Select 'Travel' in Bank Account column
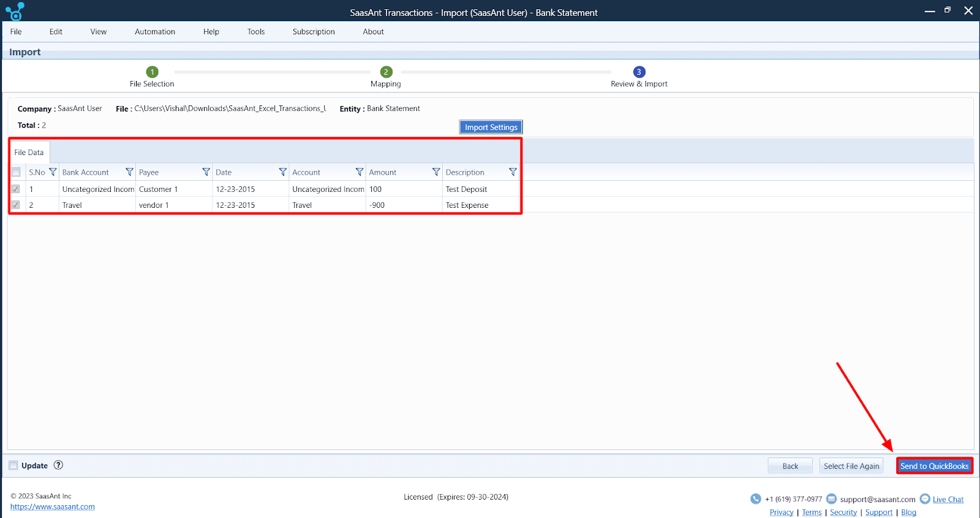The width and height of the screenshot is (980, 518). (x=97, y=205)
